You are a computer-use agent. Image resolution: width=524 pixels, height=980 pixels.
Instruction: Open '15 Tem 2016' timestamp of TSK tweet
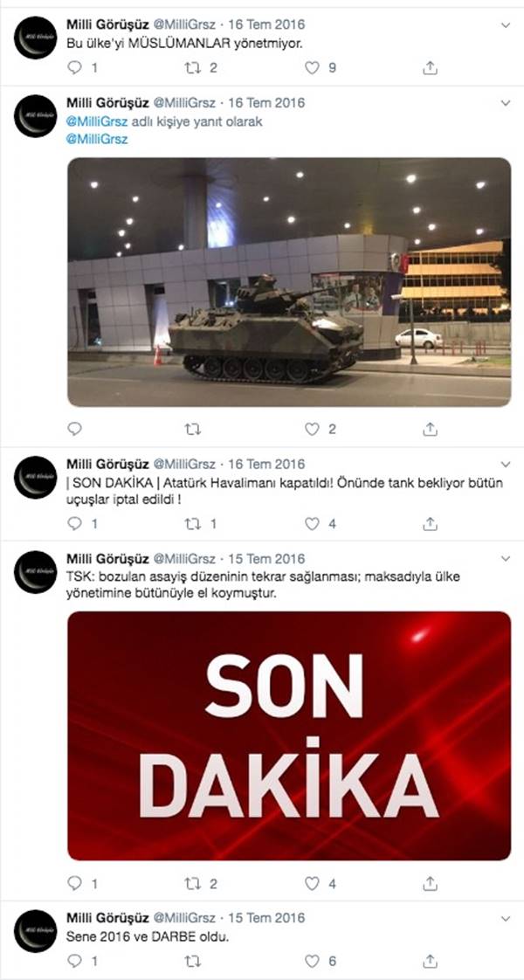(266, 558)
